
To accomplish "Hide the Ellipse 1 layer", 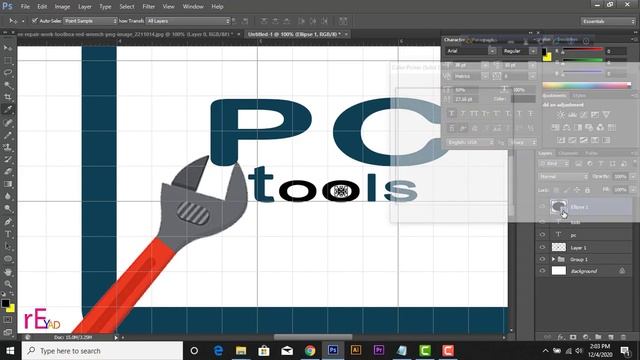I will tap(542, 207).
